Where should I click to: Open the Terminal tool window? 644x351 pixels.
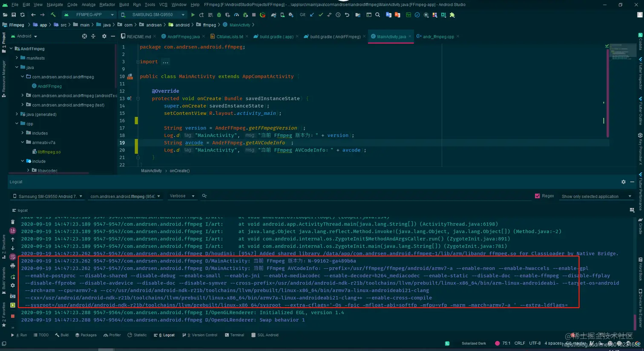[234, 335]
